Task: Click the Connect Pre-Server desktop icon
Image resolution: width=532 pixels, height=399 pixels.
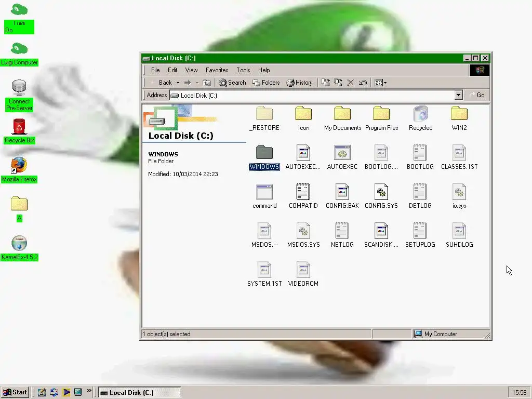Action: pos(19,96)
